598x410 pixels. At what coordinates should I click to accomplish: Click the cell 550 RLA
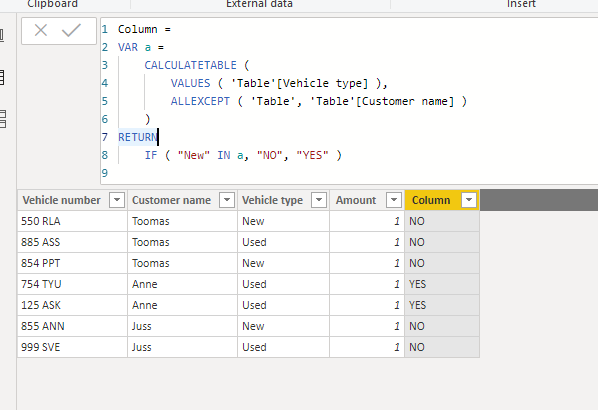72,221
